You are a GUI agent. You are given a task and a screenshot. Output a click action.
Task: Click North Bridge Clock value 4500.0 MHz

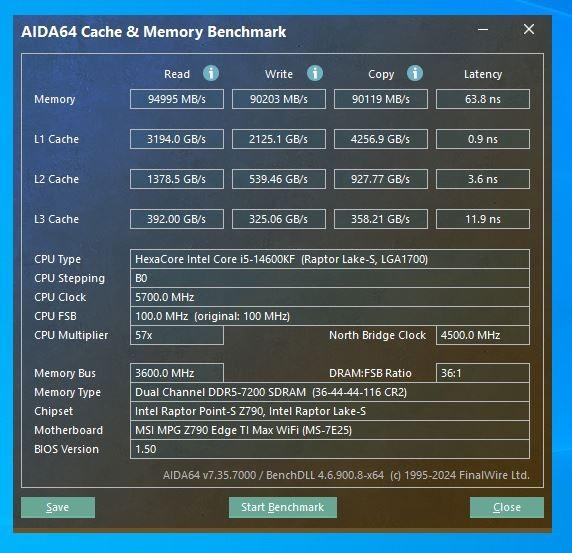tap(483, 335)
